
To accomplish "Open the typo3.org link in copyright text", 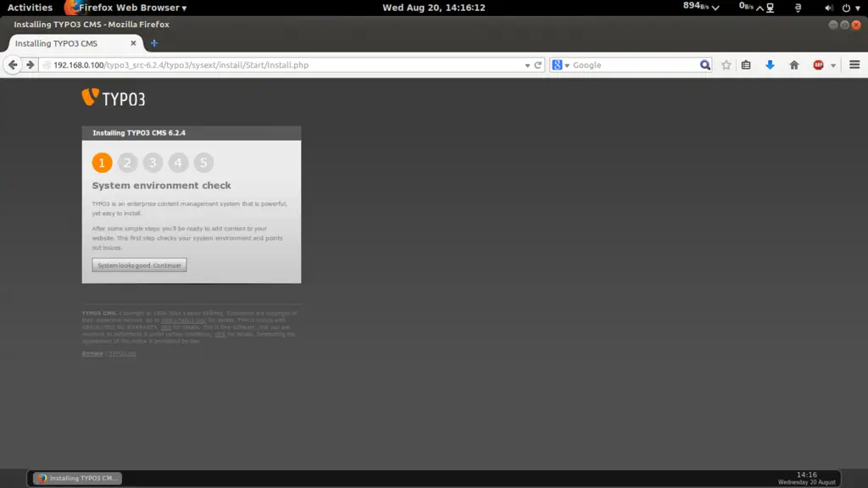I will [x=183, y=320].
